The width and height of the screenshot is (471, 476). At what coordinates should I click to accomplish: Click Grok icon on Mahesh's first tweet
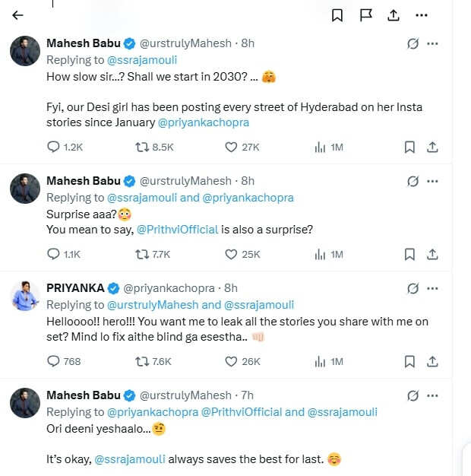pos(413,44)
